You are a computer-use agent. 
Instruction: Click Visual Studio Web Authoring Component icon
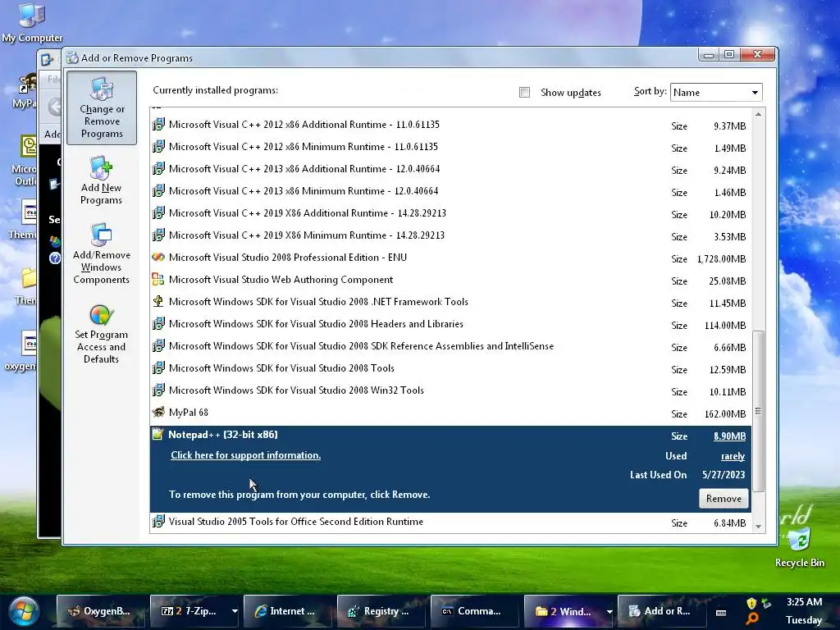[158, 279]
